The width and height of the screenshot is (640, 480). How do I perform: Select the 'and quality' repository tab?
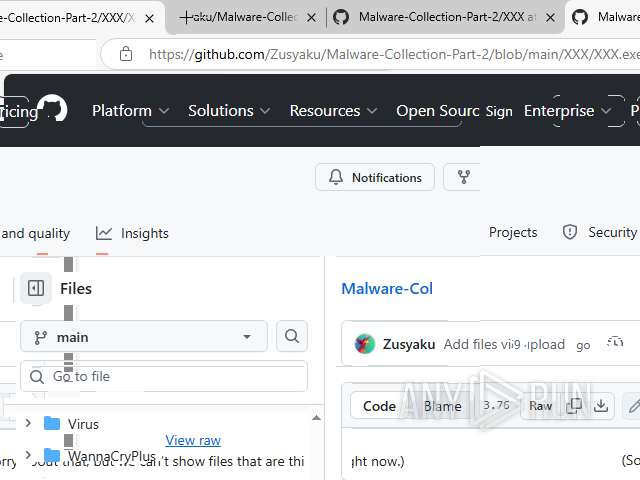click(x=35, y=233)
